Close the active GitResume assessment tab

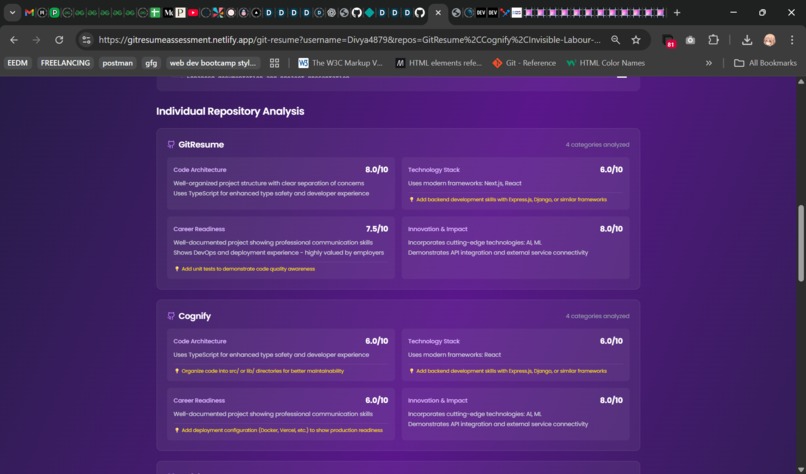tap(438, 13)
